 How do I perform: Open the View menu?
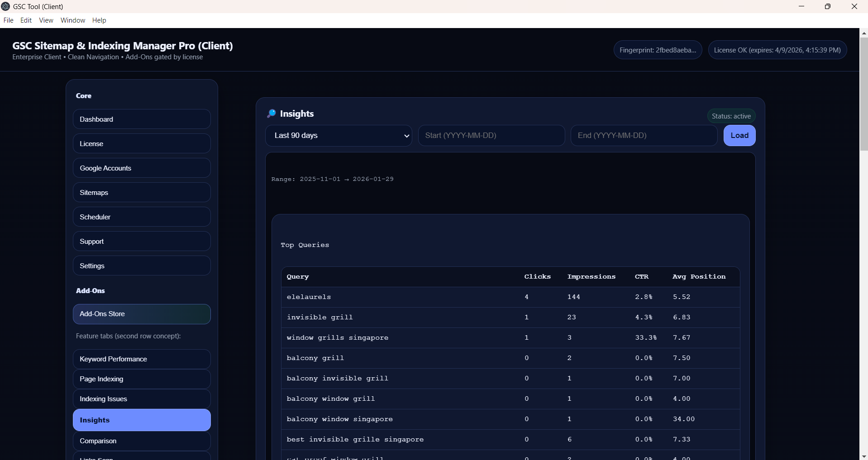tap(46, 20)
